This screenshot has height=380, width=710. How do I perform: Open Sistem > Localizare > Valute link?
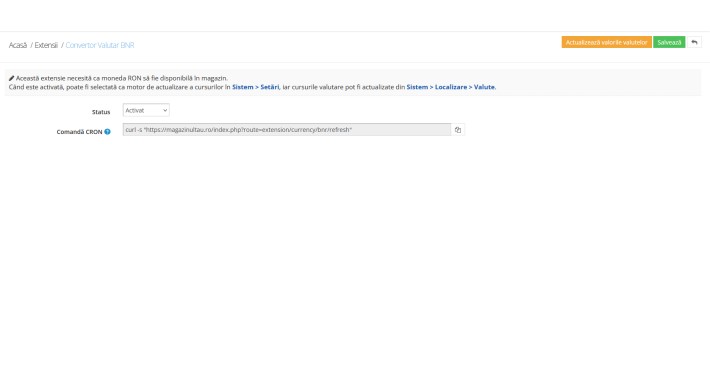tap(451, 87)
